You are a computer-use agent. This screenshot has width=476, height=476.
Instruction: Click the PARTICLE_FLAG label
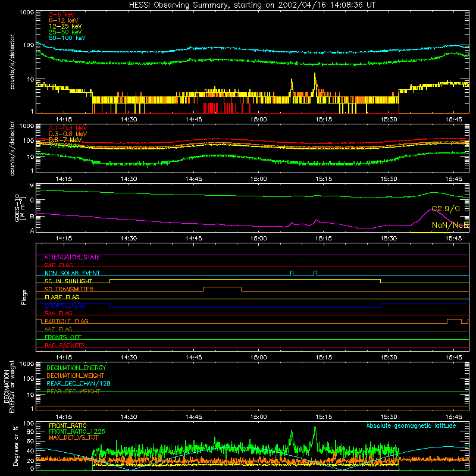coord(67,321)
